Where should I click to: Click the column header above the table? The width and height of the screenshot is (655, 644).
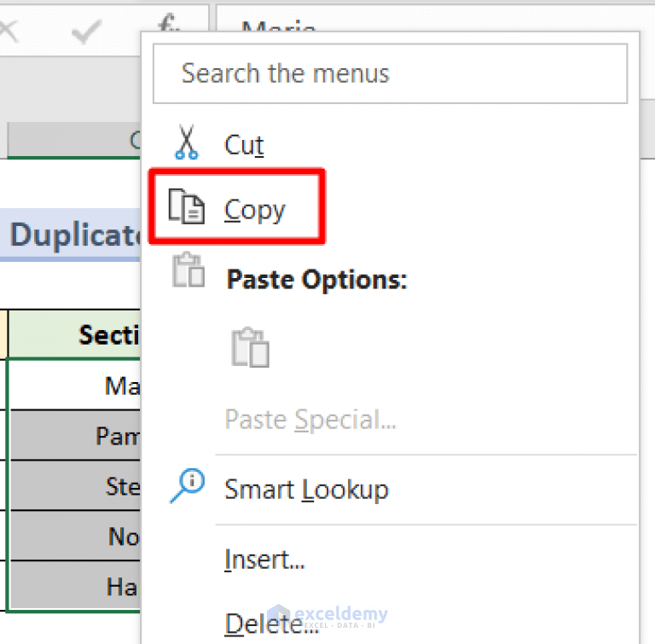point(74,140)
